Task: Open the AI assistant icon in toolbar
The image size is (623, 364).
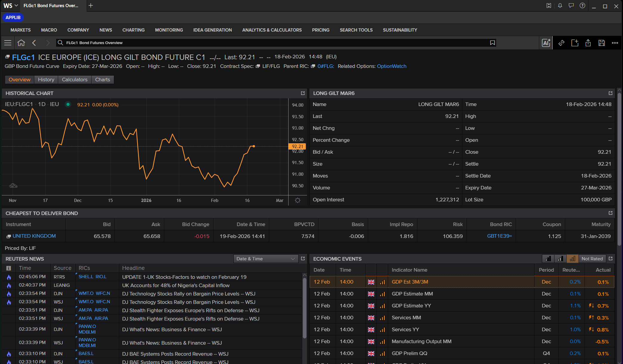Action: tap(546, 43)
